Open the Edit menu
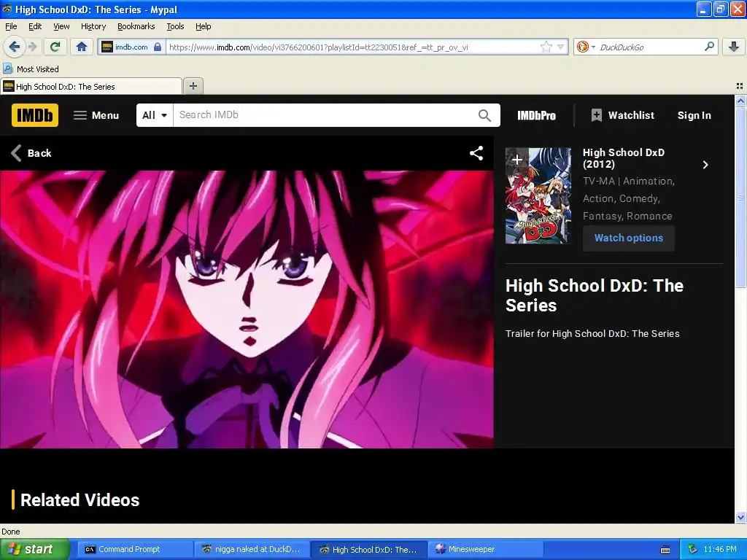Screen dimensions: 747x560 (35, 26)
